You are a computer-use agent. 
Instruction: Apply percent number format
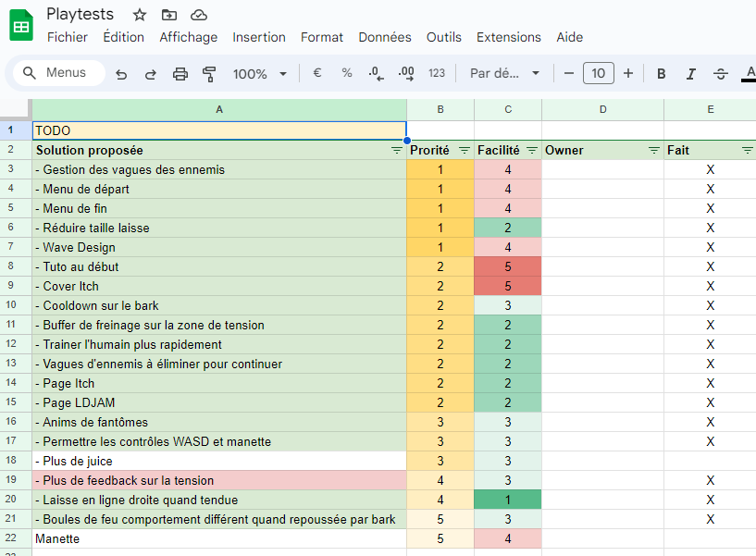(x=347, y=73)
